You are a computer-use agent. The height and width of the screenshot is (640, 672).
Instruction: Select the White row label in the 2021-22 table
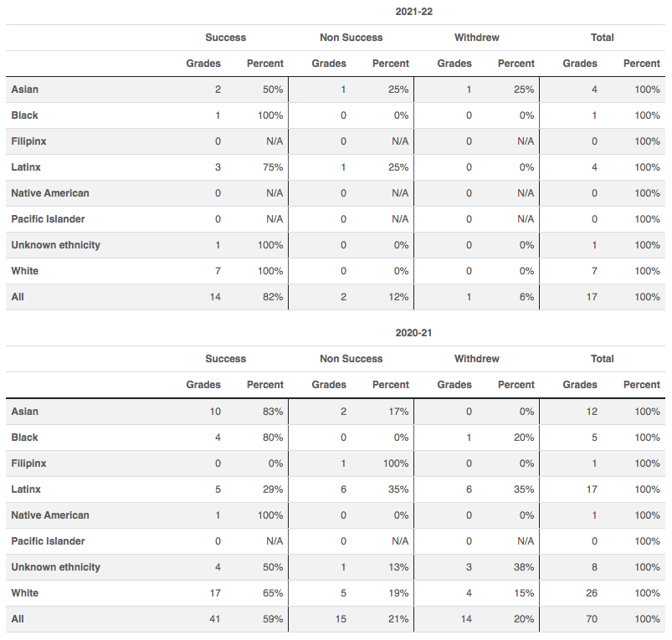[25, 271]
